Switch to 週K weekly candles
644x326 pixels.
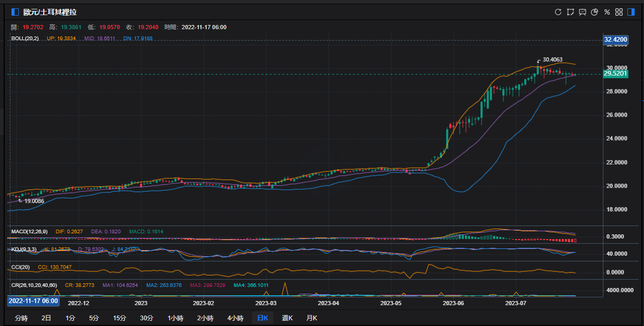pos(287,318)
